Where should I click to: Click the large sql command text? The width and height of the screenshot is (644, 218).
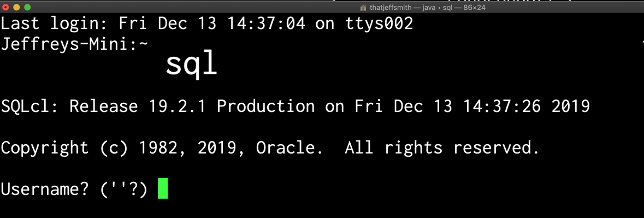[x=191, y=64]
